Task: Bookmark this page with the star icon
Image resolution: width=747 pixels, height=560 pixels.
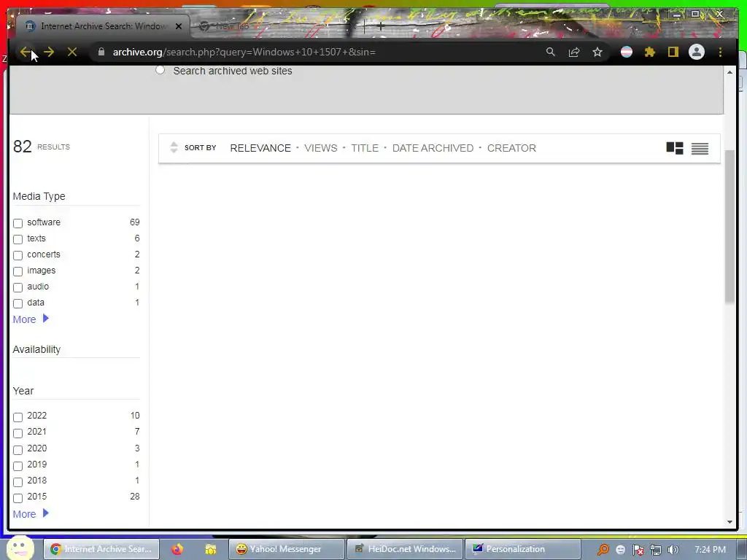Action: coord(597,52)
